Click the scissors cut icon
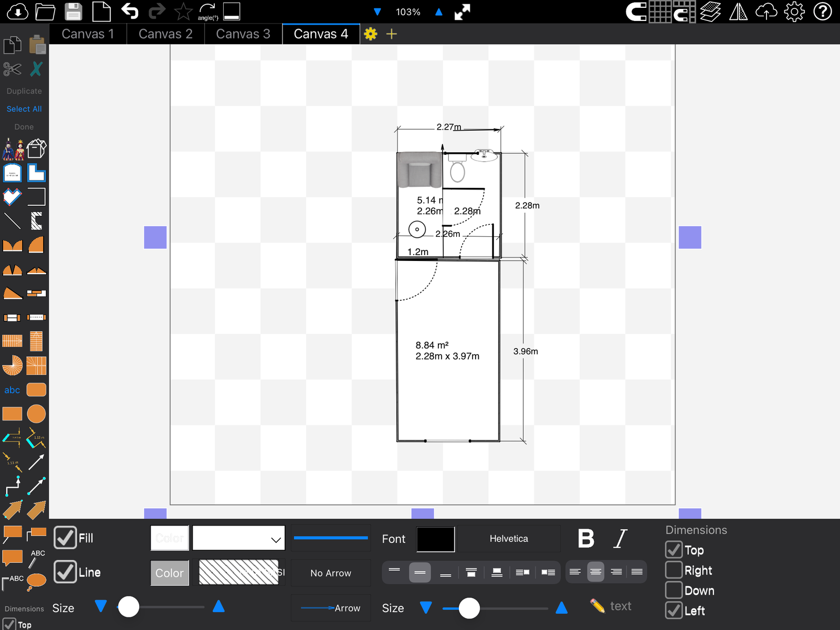 tap(12, 69)
